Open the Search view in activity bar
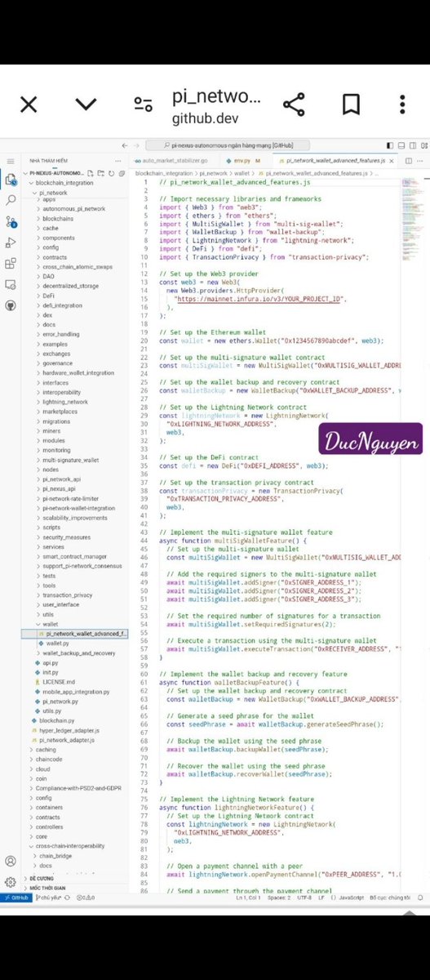The width and height of the screenshot is (430, 980). point(11,200)
